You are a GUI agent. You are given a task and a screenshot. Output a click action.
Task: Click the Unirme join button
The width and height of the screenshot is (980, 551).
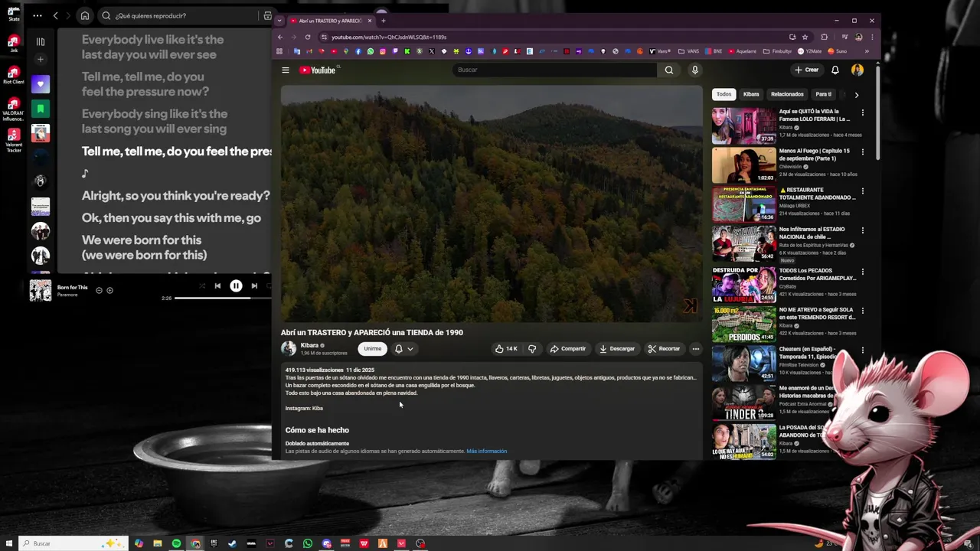tap(373, 349)
